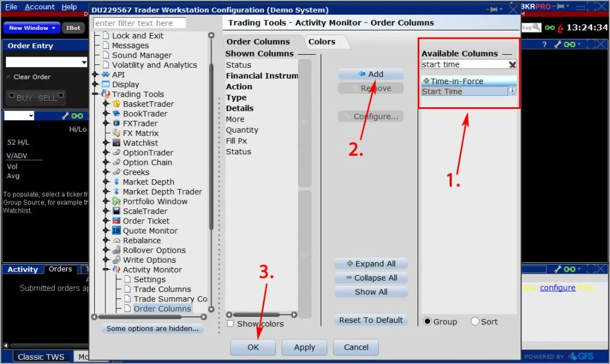Click the settings filter text field
This screenshot has height=364, width=610.
139,23
